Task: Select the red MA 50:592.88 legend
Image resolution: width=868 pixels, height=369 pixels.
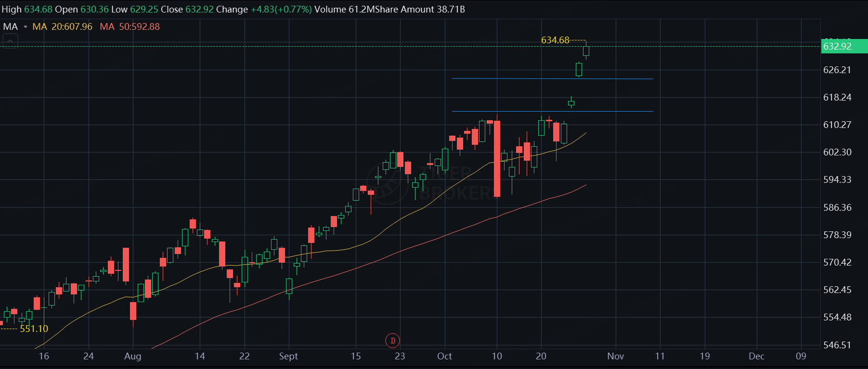Action: coord(130,27)
